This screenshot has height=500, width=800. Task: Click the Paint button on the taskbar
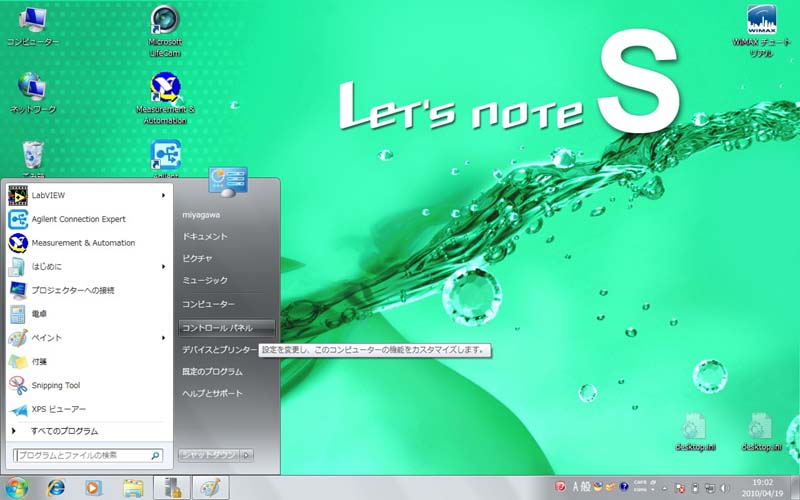coord(210,488)
